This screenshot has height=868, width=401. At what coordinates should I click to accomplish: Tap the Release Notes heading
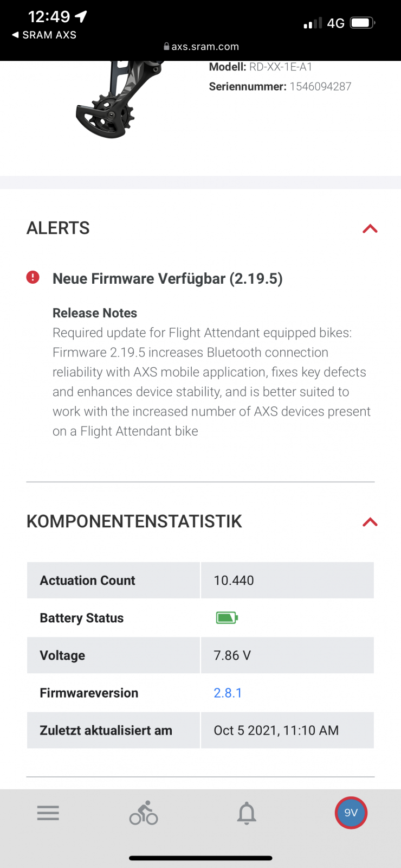(x=95, y=313)
